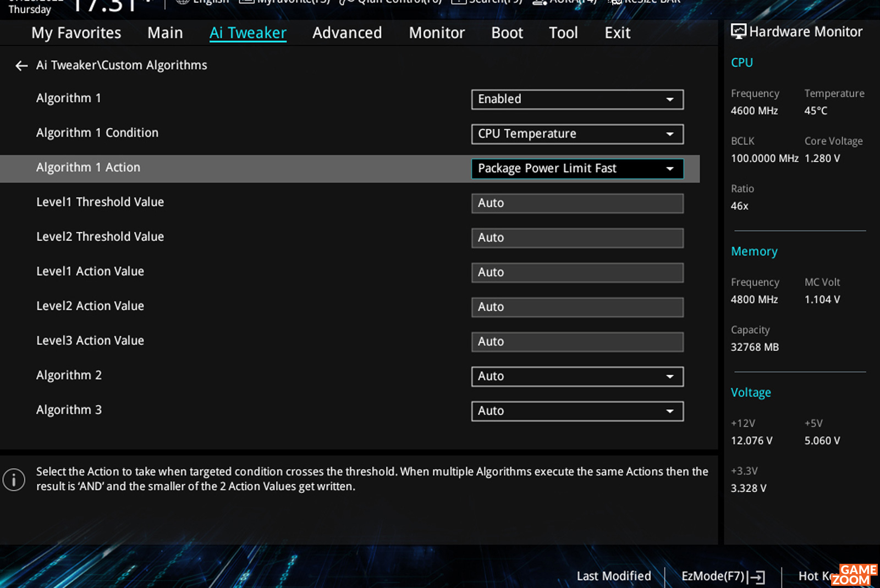Viewport: 880px width, 588px height.
Task: Click the 4800 MHz memory frequency value
Action: [x=754, y=300]
